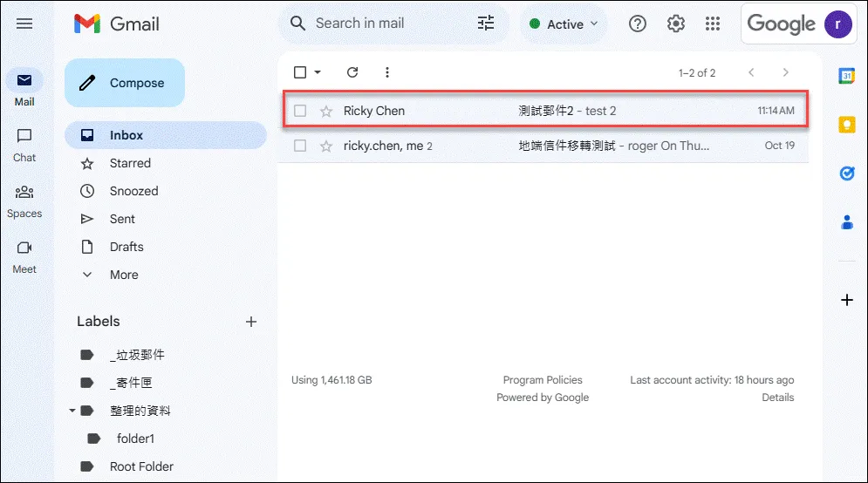Image resolution: width=868 pixels, height=483 pixels.
Task: Open Google Tasks side panel
Action: tap(847, 173)
